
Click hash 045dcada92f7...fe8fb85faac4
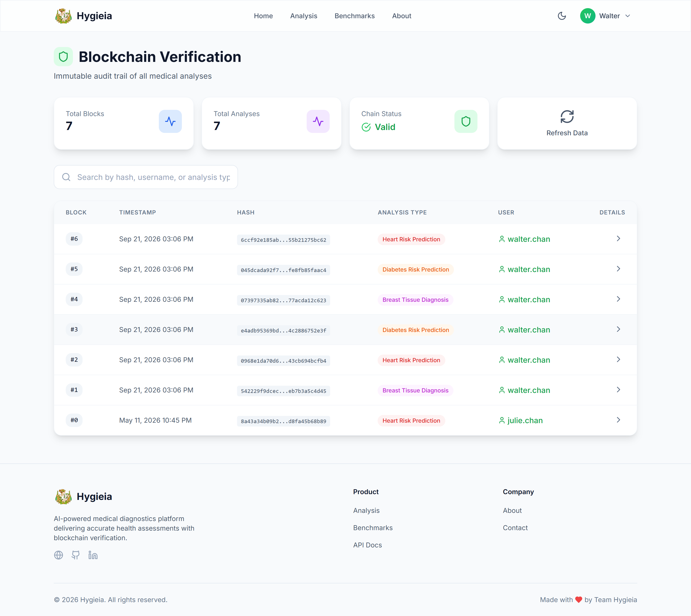(x=283, y=270)
